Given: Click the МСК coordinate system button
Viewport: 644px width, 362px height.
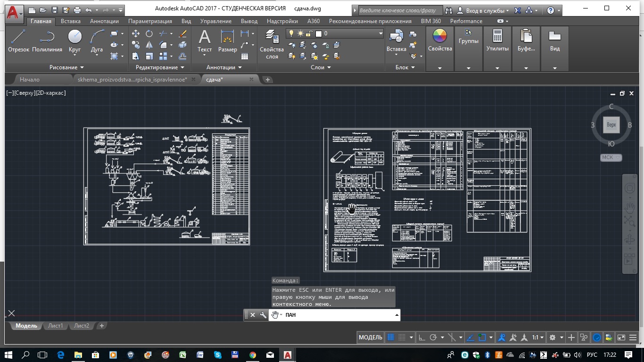Looking at the screenshot, I should pos(611,157).
